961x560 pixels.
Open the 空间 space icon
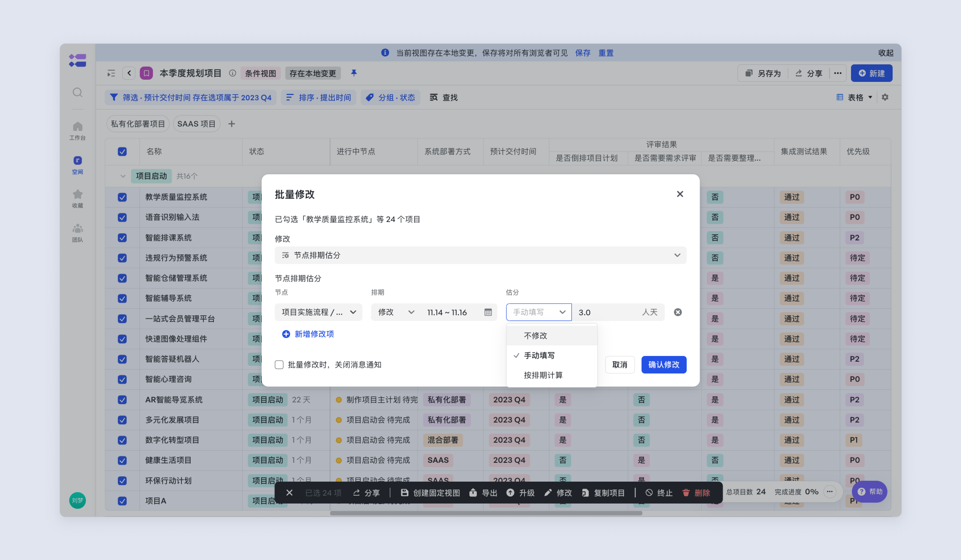click(x=77, y=165)
